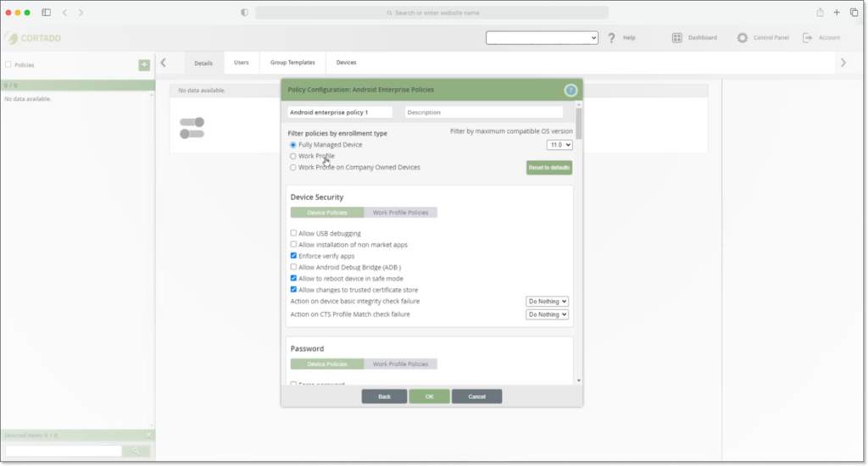
Task: Open a new browser tab
Action: click(837, 12)
